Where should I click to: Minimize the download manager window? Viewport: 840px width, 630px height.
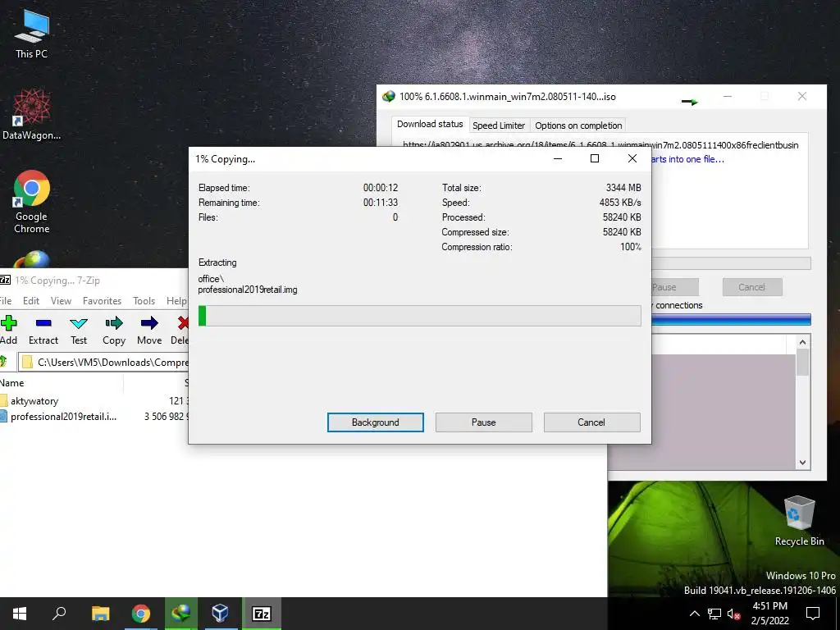point(727,97)
